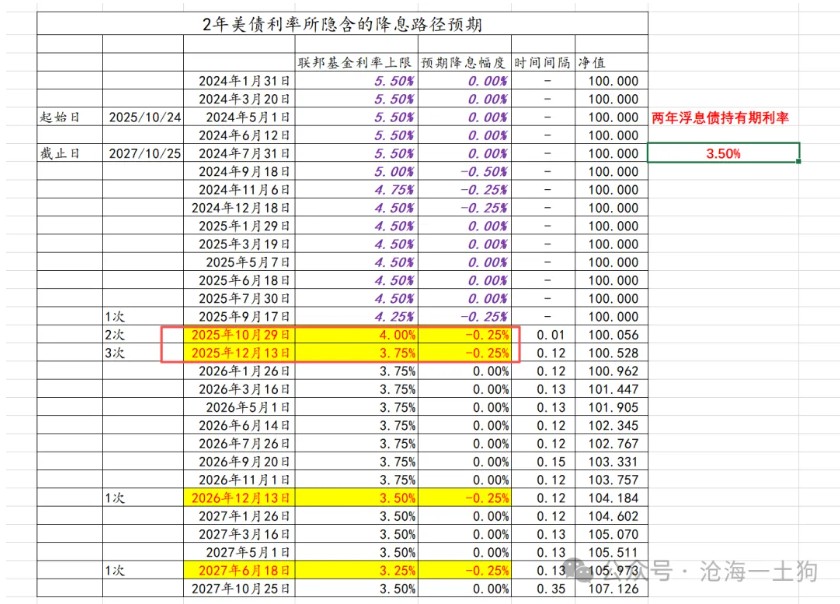The height and width of the screenshot is (604, 840).
Task: Select the date cell 2027年10月25日
Action: [239, 589]
